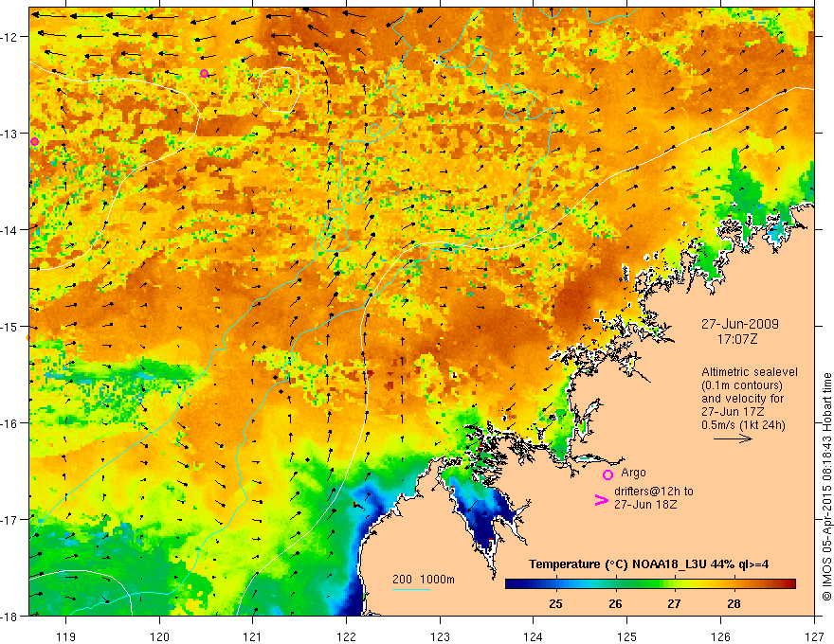Click the Argo float marker near 13S on the west edge

(x=34, y=141)
